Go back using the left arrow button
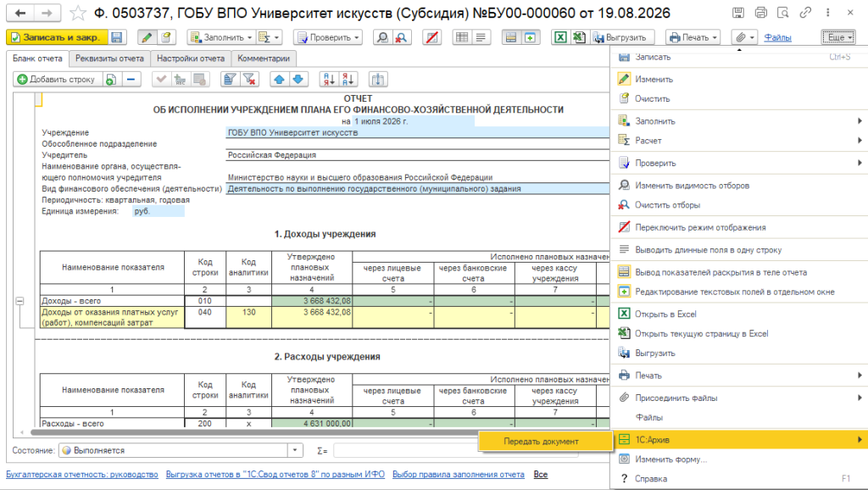This screenshot has height=490, width=868. [20, 13]
